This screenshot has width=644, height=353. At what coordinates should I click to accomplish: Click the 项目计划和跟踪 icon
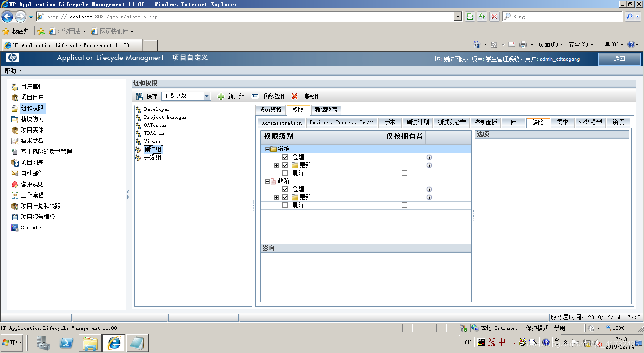click(15, 206)
